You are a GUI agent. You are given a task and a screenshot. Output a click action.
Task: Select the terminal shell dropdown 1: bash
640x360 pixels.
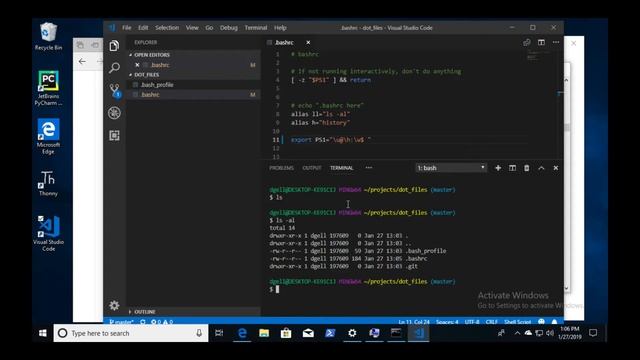[451, 168]
